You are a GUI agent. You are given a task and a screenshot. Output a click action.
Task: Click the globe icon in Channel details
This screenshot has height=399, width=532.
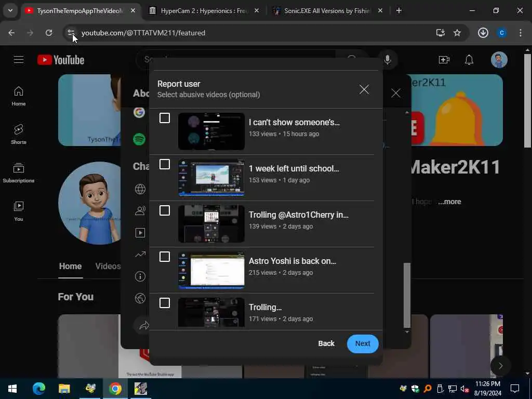tap(140, 189)
